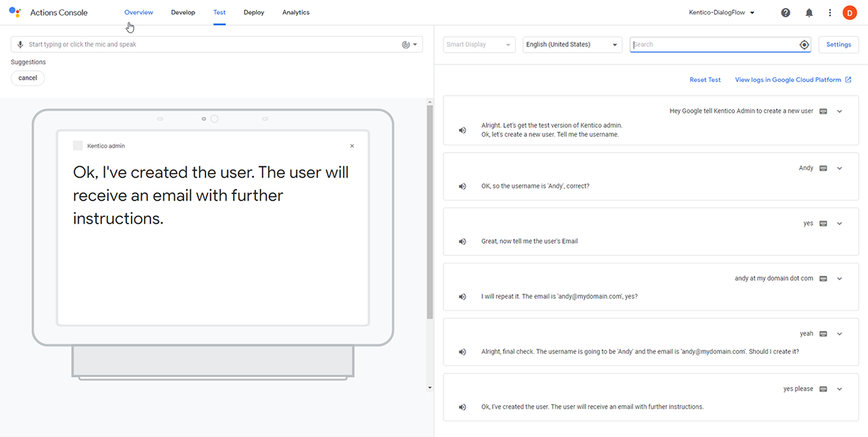Play audio for 'Alright, final check' response
Viewport: 868px width, 437px height.
pos(462,352)
